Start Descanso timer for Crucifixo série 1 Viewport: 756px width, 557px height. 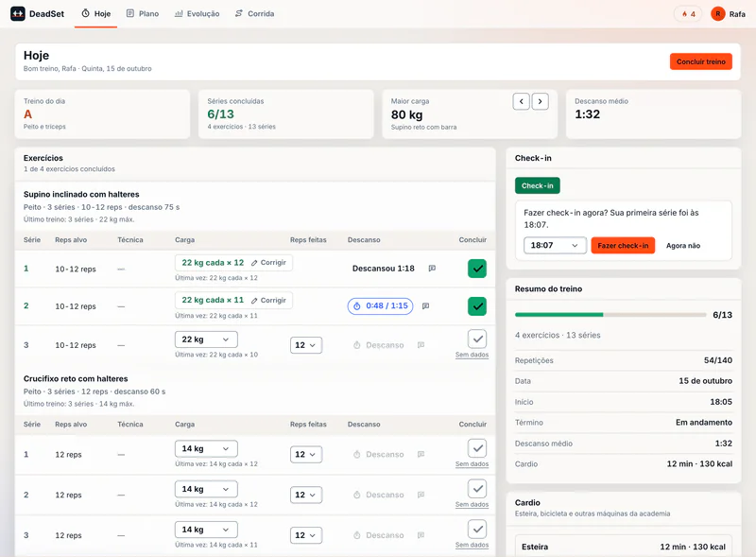pos(379,454)
